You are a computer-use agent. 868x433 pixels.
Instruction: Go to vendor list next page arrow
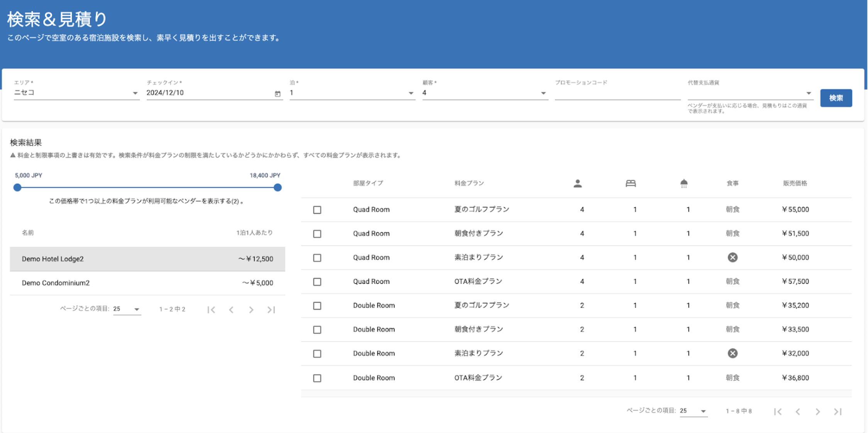(x=251, y=310)
